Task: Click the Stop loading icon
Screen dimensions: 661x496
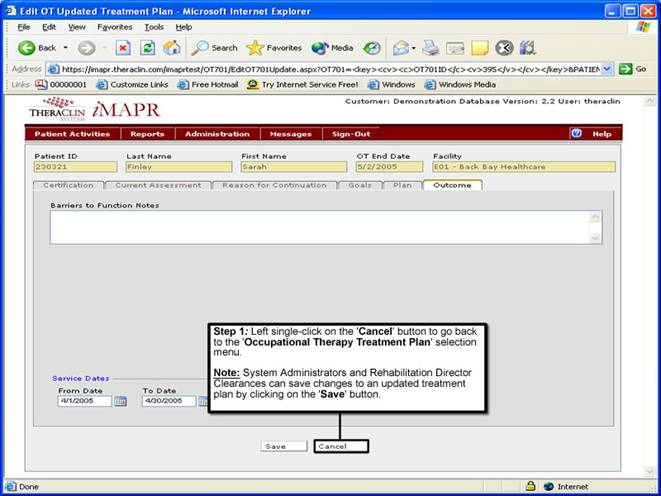Action: [x=123, y=47]
